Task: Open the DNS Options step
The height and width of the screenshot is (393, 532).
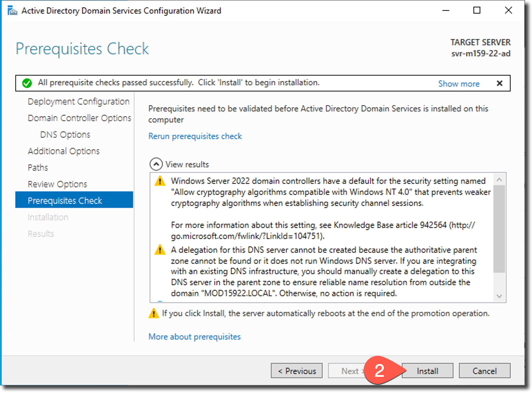Action: point(65,134)
